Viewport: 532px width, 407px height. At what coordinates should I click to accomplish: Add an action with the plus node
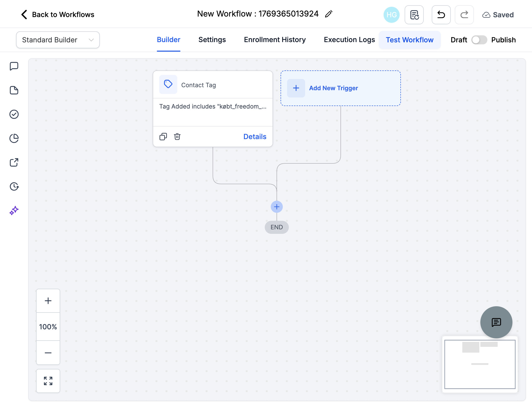277,207
